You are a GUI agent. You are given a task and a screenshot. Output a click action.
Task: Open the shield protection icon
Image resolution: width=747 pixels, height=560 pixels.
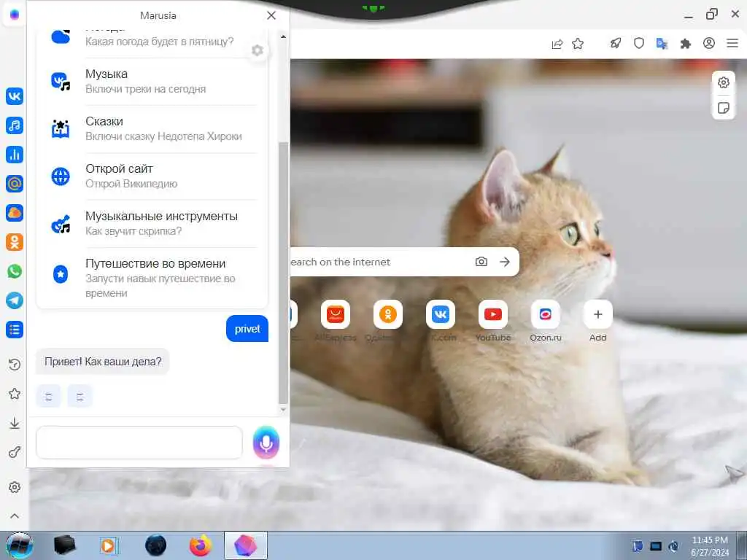(639, 43)
